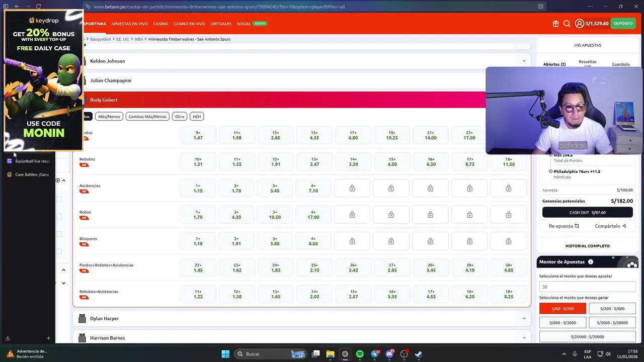The image size is (644, 362).
Task: Select Rebotes+Asistencias 19+ odds 8.25
Action: pos(509,294)
